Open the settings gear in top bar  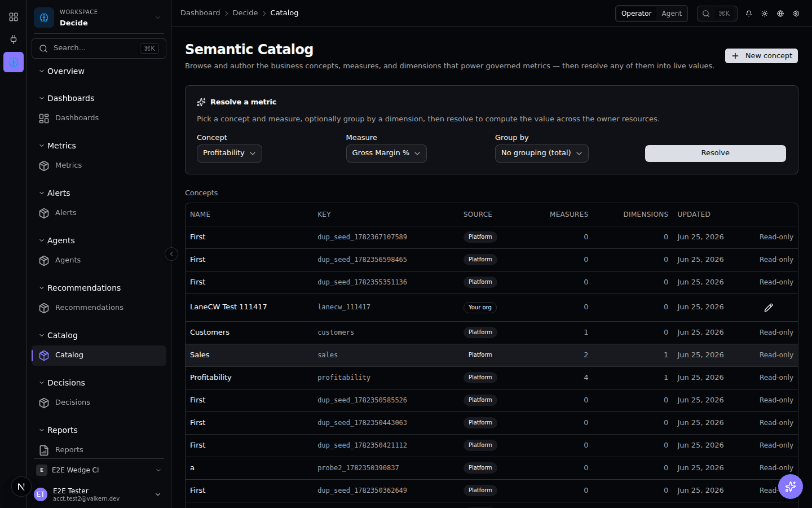tap(796, 14)
